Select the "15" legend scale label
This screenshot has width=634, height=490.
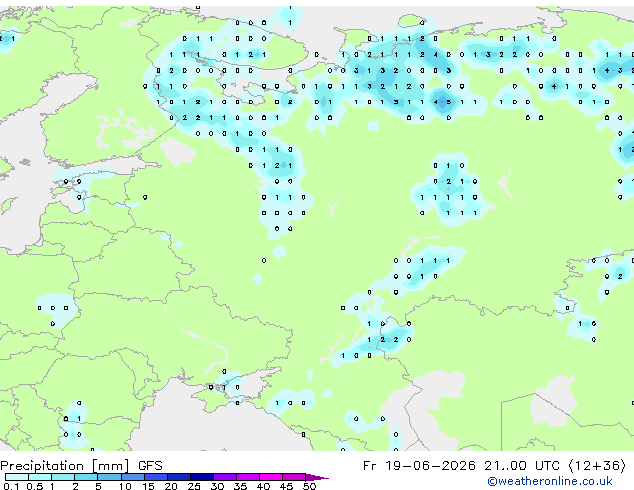148,486
